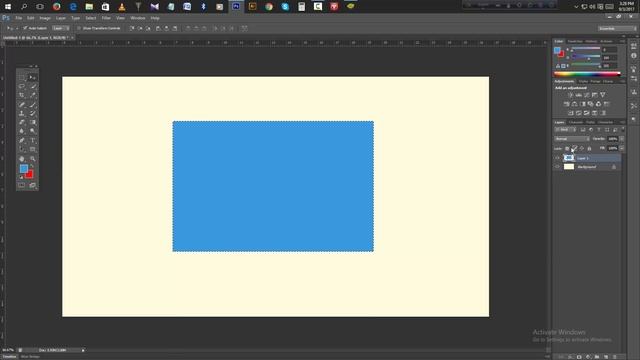This screenshot has height=360, width=640.
Task: Select the Horizontal Type tool
Action: (33, 140)
